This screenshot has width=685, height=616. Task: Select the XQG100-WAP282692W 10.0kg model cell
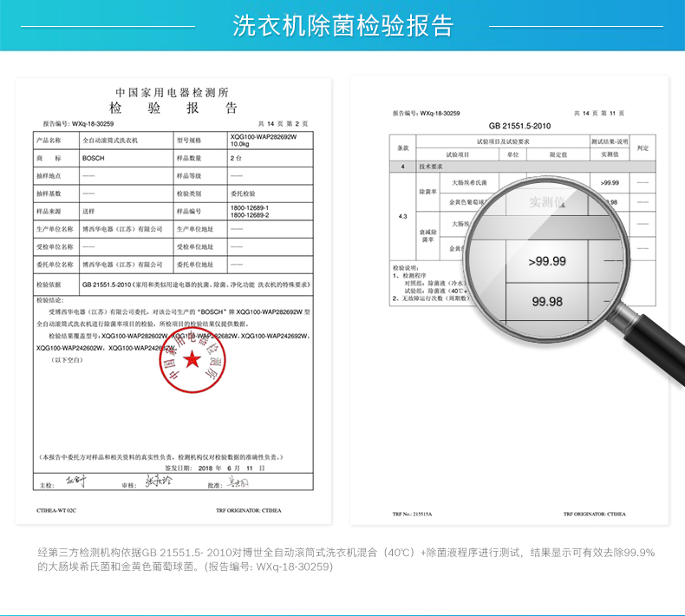click(270, 141)
